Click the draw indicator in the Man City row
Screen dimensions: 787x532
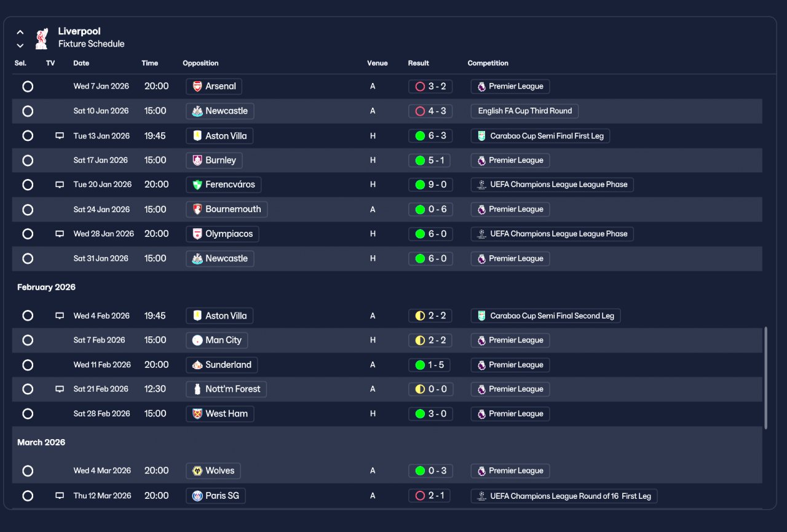coord(420,340)
